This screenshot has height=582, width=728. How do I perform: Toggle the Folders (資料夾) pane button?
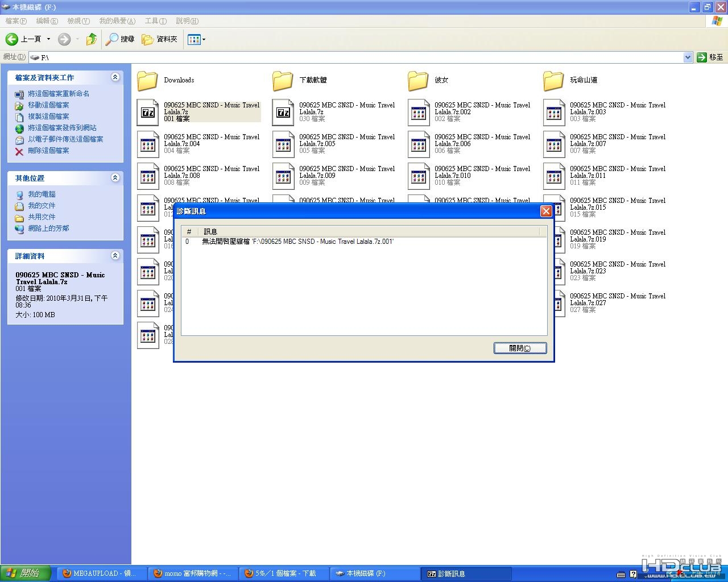click(x=160, y=39)
